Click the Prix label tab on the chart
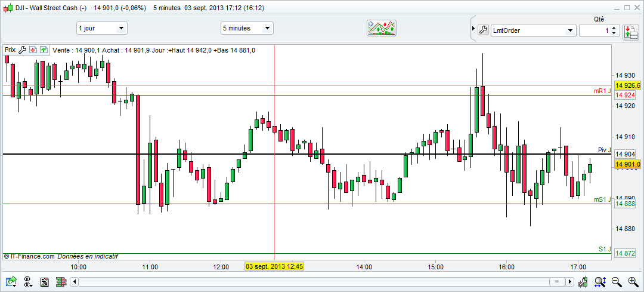This screenshot has height=292, width=644. (x=10, y=50)
